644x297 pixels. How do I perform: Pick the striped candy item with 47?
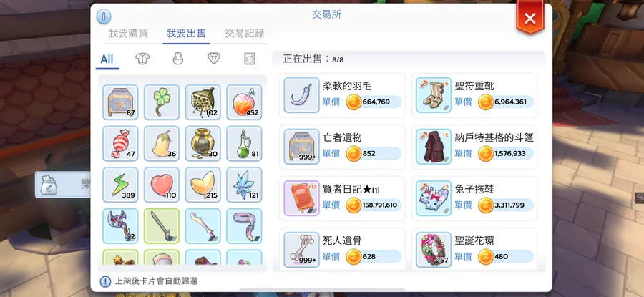pyautogui.click(x=120, y=143)
